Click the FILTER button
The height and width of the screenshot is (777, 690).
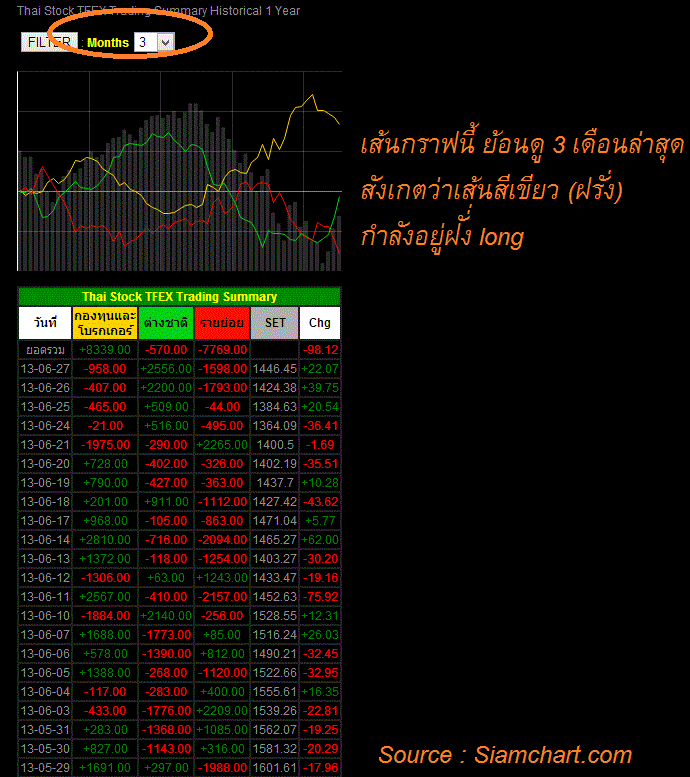[x=49, y=42]
